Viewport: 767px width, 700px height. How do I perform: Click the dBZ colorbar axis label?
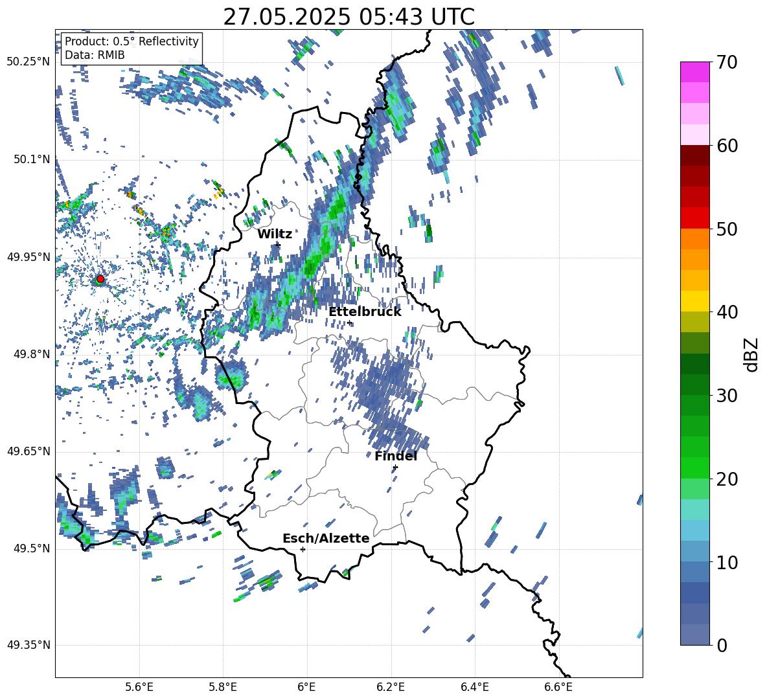[751, 354]
